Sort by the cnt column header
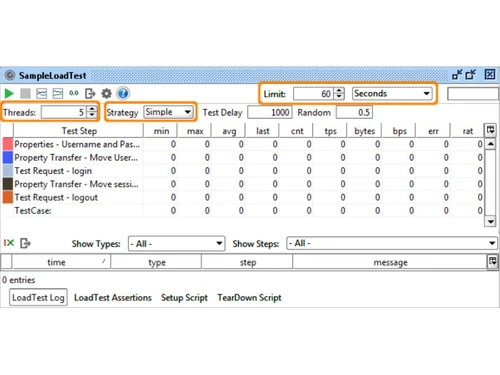 [x=297, y=131]
